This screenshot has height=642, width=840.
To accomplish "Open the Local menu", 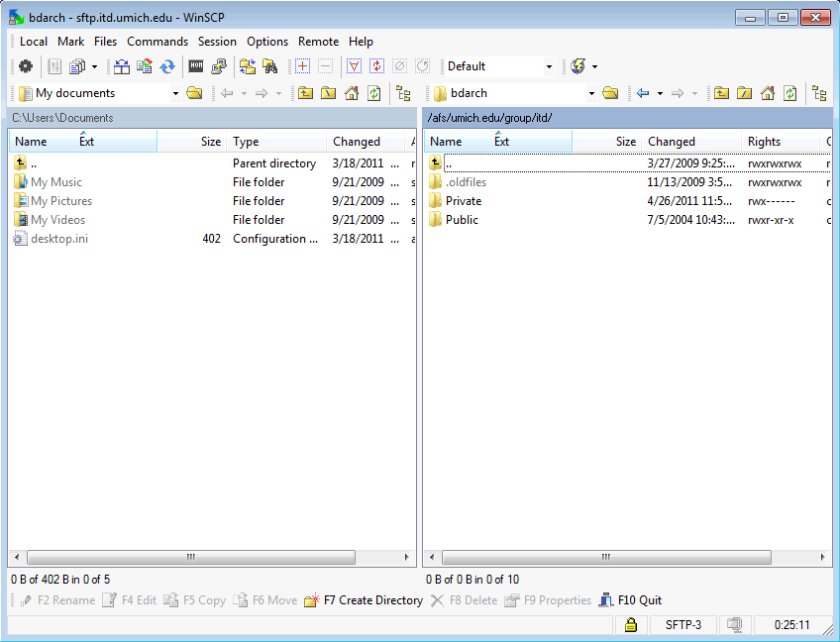I will [34, 42].
